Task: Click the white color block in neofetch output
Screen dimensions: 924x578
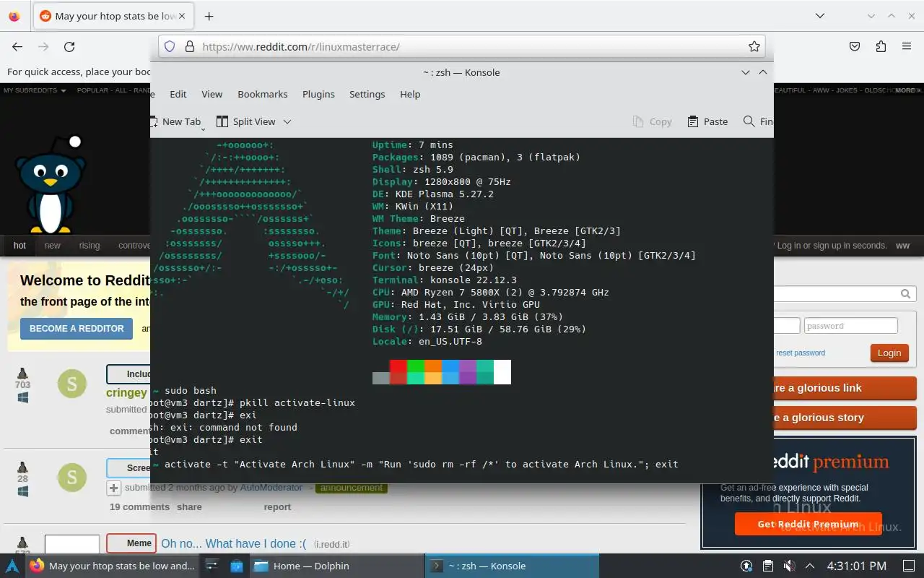Action: 502,372
